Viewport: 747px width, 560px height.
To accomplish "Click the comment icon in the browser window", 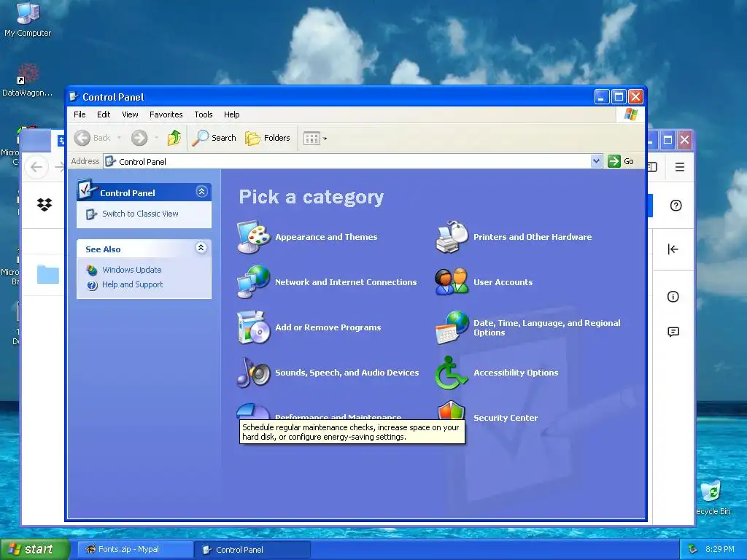I will (x=673, y=332).
